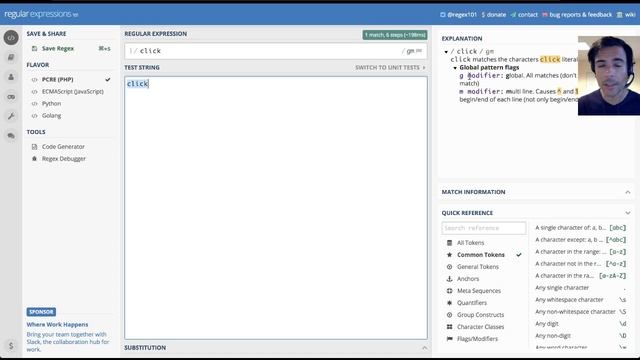Select the 'Any non-whitespace character' \S entry
Viewport: 640px width, 360px height.
[580, 312]
